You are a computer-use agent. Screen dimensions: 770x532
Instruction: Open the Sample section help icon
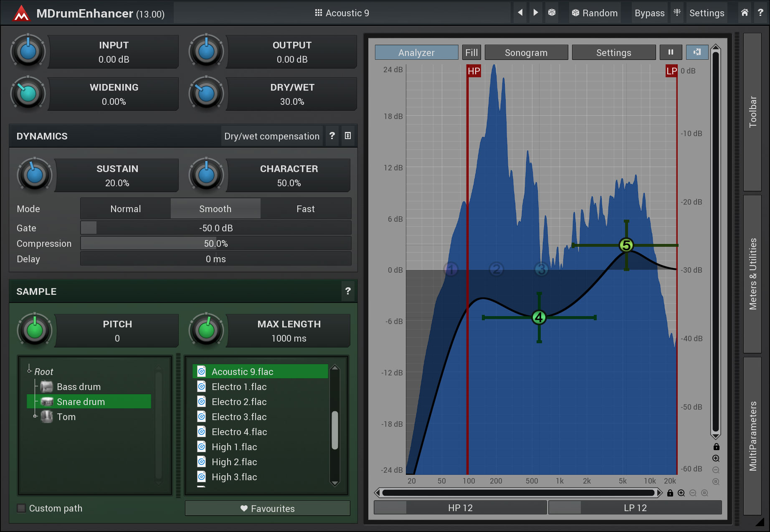click(348, 291)
